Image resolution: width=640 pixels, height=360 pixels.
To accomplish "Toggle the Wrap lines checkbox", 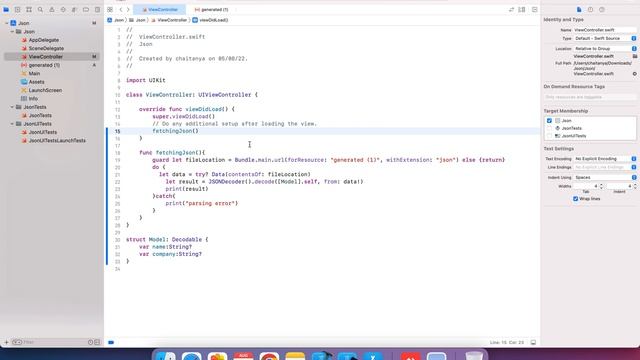I will [x=576, y=199].
